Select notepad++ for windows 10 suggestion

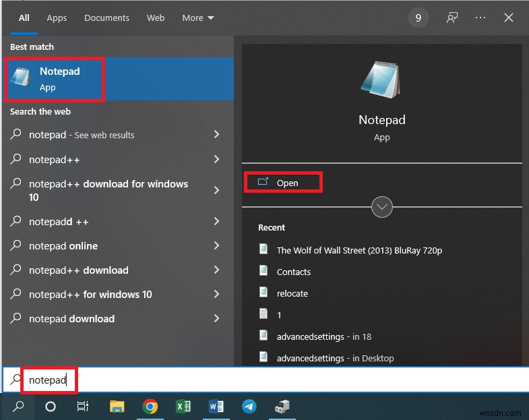118,295
